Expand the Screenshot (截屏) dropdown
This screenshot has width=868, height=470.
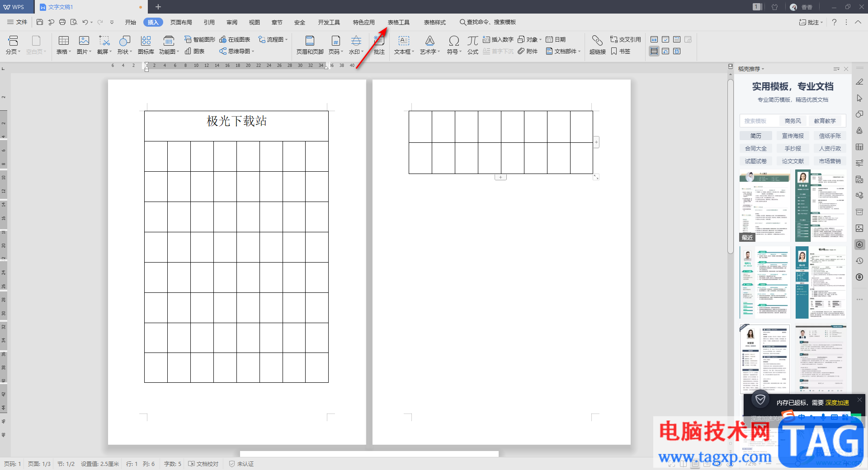click(x=104, y=52)
